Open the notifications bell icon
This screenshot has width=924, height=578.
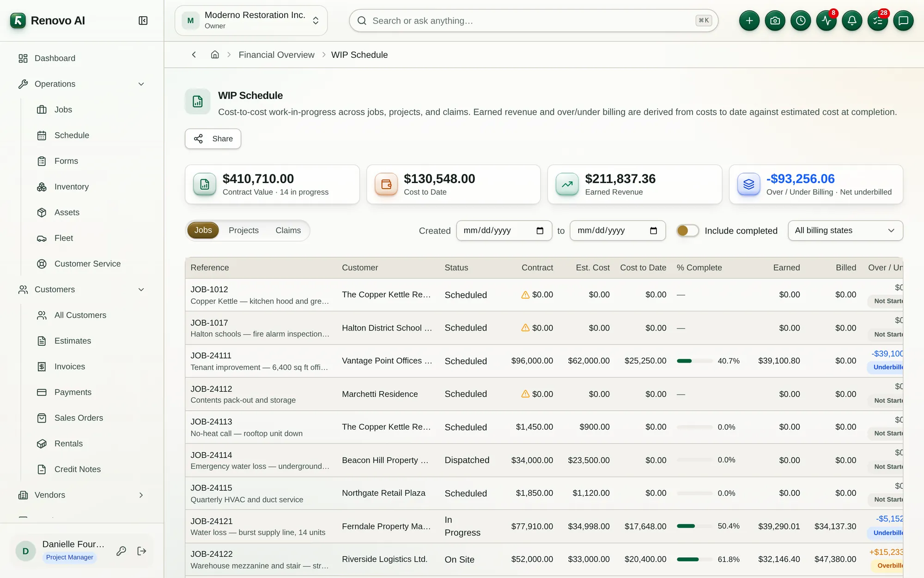coord(852,20)
